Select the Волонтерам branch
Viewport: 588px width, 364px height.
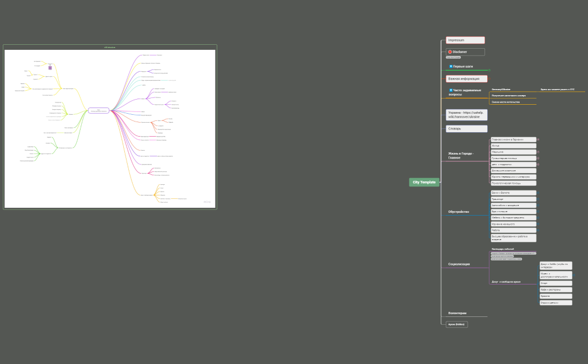pyautogui.click(x=457, y=313)
